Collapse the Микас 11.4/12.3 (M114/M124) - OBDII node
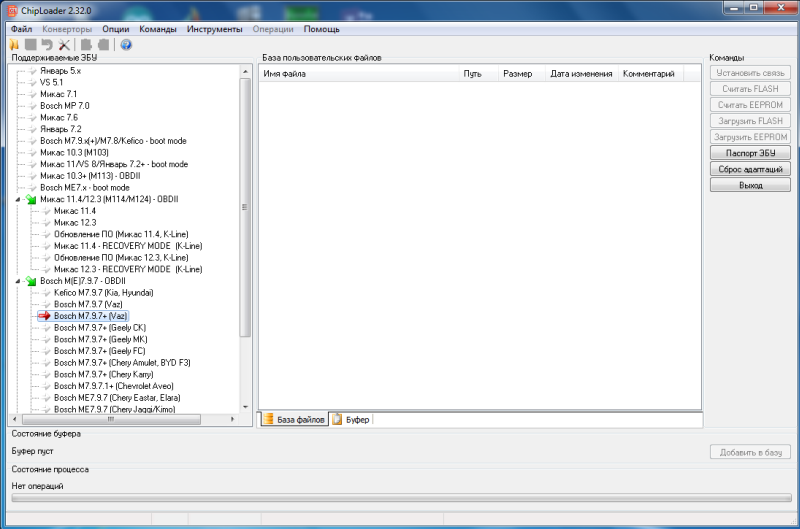The image size is (800, 529). point(19,199)
